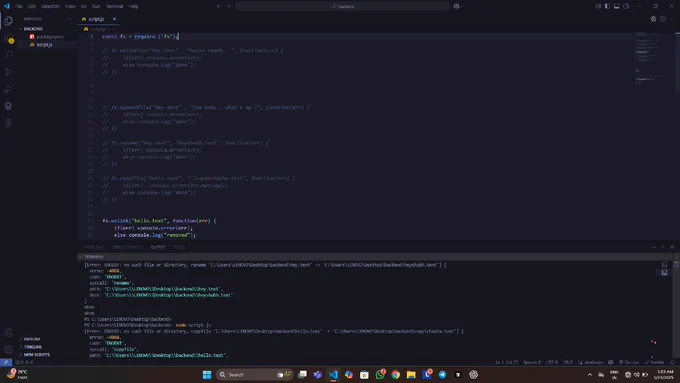Open WhatsApp from taskbar
The height and width of the screenshot is (383, 680).
pyautogui.click(x=380, y=375)
